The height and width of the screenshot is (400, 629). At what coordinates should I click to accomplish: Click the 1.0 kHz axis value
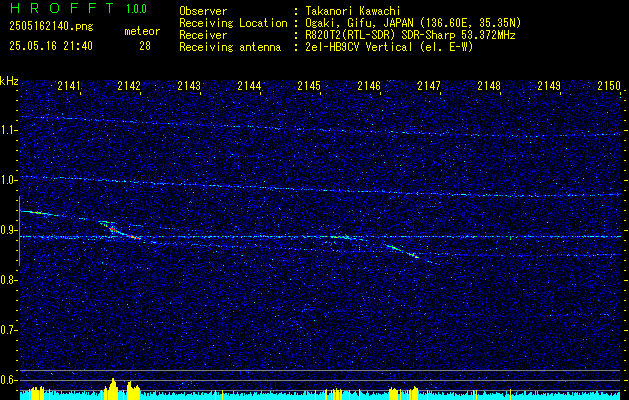pyautogui.click(x=8, y=180)
